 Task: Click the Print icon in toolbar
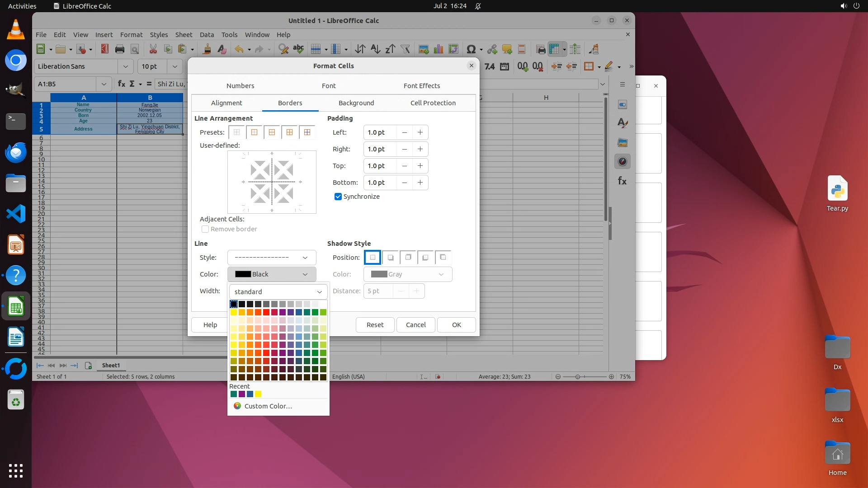(x=120, y=49)
